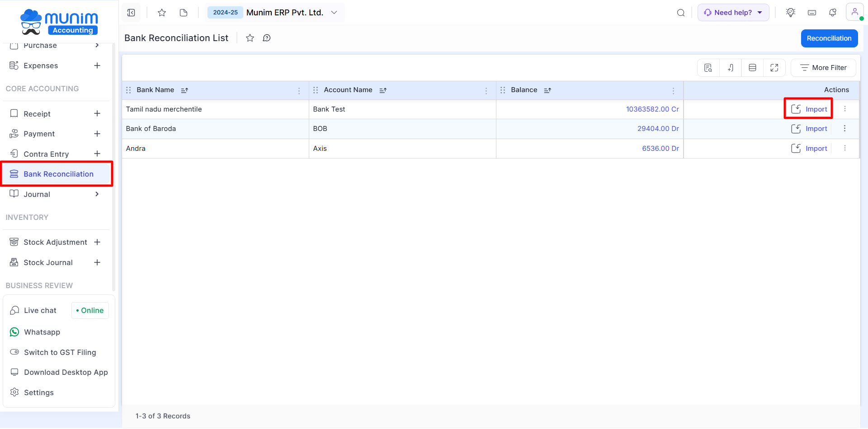This screenshot has height=429, width=868.
Task: Add new Receipt plus icon
Action: tap(97, 113)
